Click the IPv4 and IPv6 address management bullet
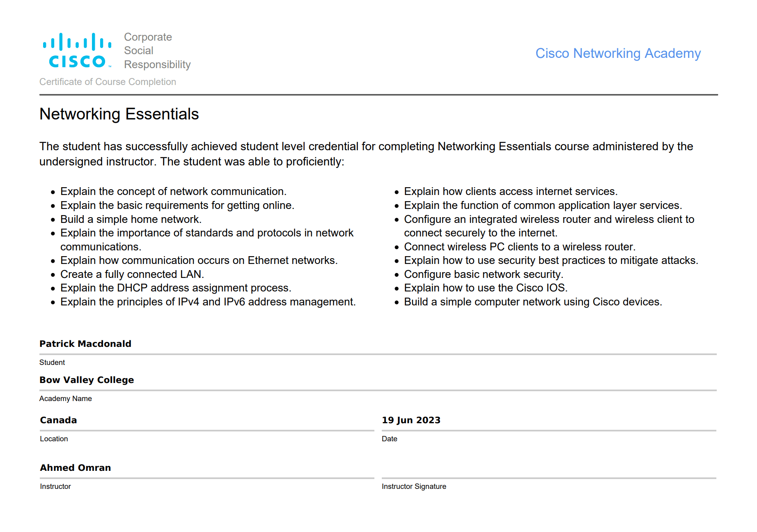Viewport: 757px width, 532px height. [x=208, y=302]
